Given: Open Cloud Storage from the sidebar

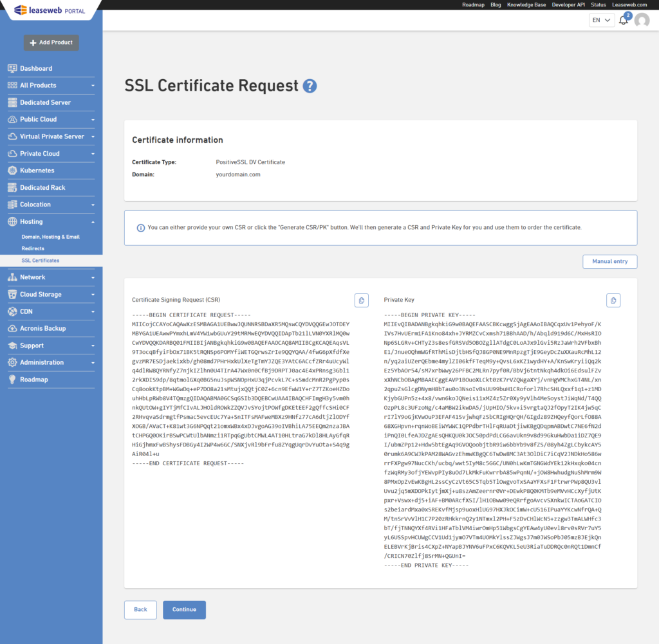Looking at the screenshot, I should (33, 294).
